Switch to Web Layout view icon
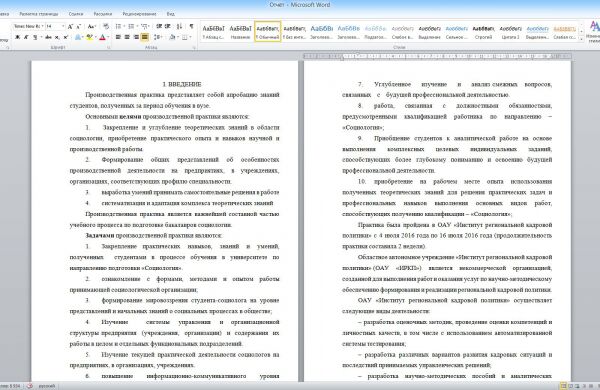The image size is (600, 390). pyautogui.click(x=577, y=386)
